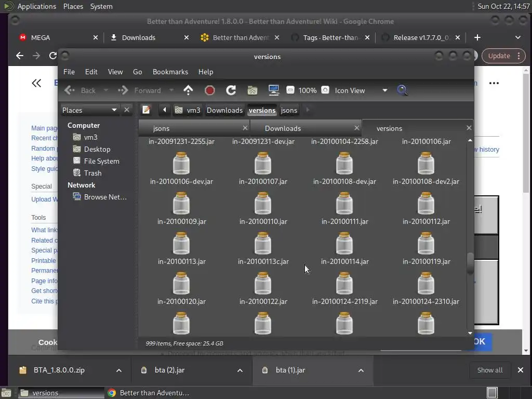
Task: Click the vm3 path bar button
Action: click(x=188, y=110)
